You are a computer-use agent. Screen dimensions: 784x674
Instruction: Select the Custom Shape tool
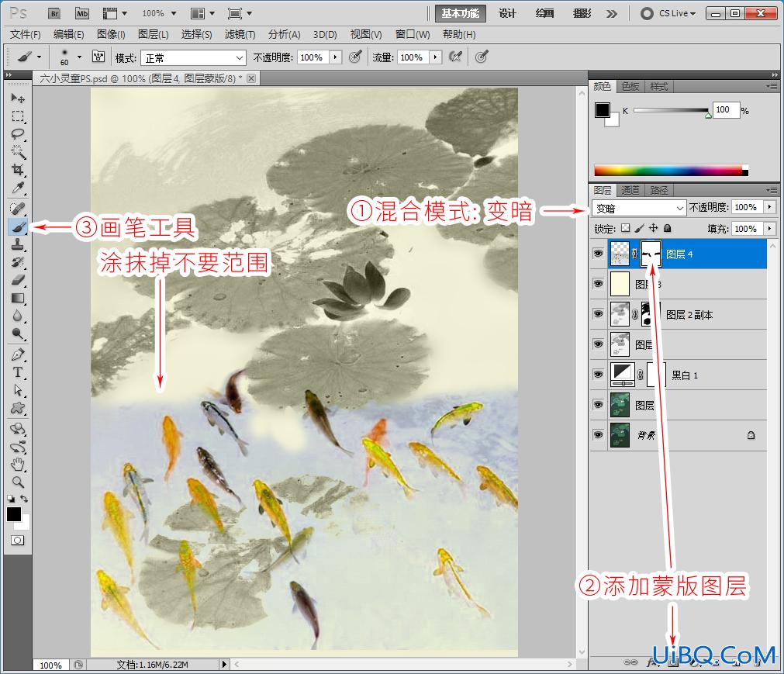click(x=18, y=408)
